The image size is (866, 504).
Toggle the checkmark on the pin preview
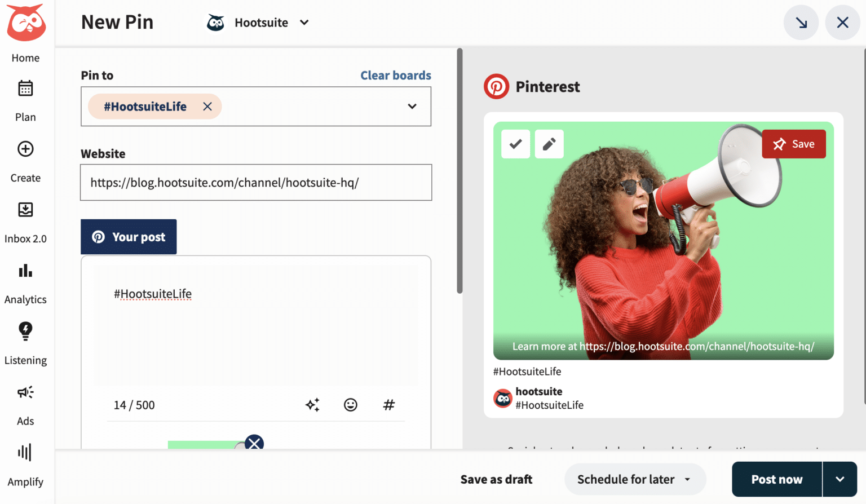(515, 144)
